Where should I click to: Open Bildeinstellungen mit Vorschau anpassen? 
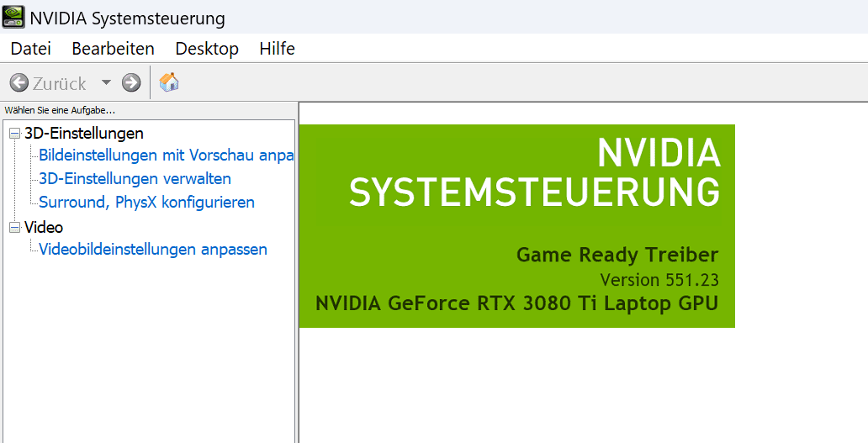point(166,156)
